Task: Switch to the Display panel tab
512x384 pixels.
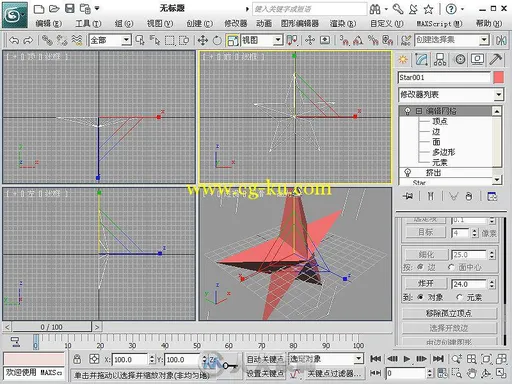Action: coord(477,60)
